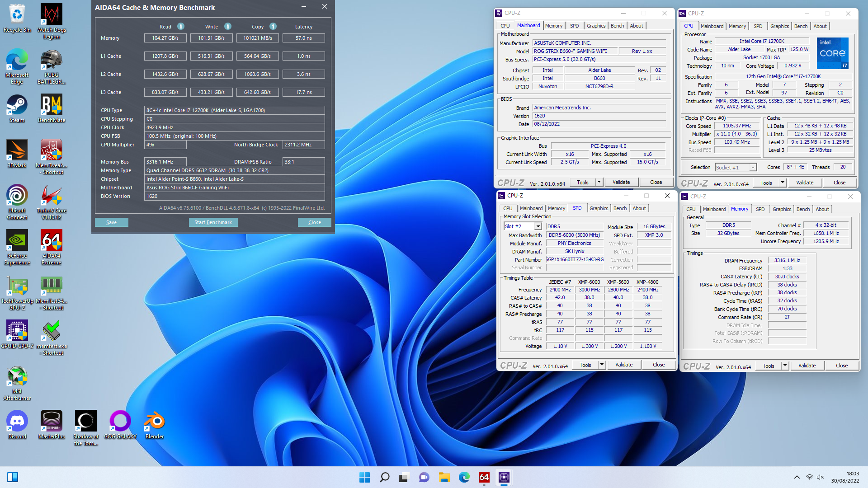This screenshot has width=868, height=488.
Task: Expand Tools dropdown arrow in Memory window
Action: pos(785,366)
